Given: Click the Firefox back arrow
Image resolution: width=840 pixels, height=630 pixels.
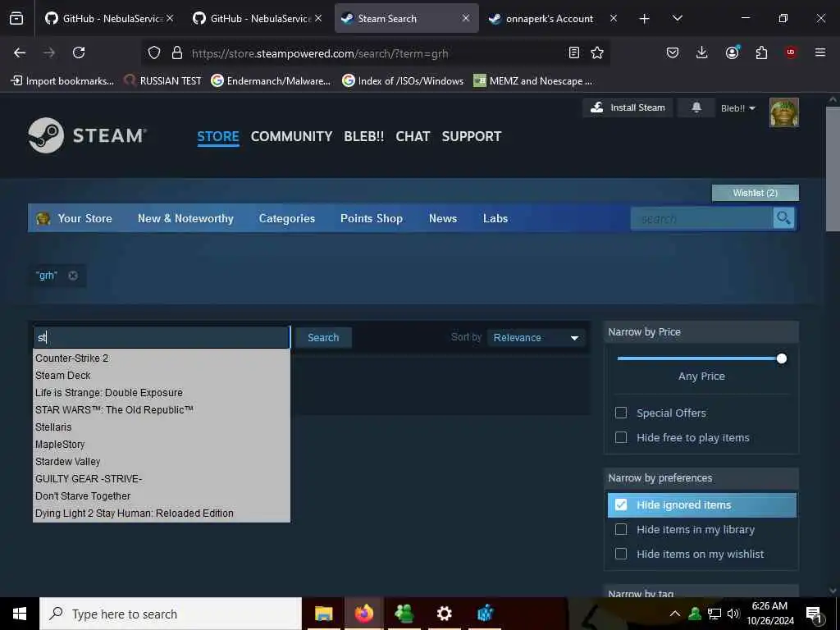Looking at the screenshot, I should click(20, 52).
